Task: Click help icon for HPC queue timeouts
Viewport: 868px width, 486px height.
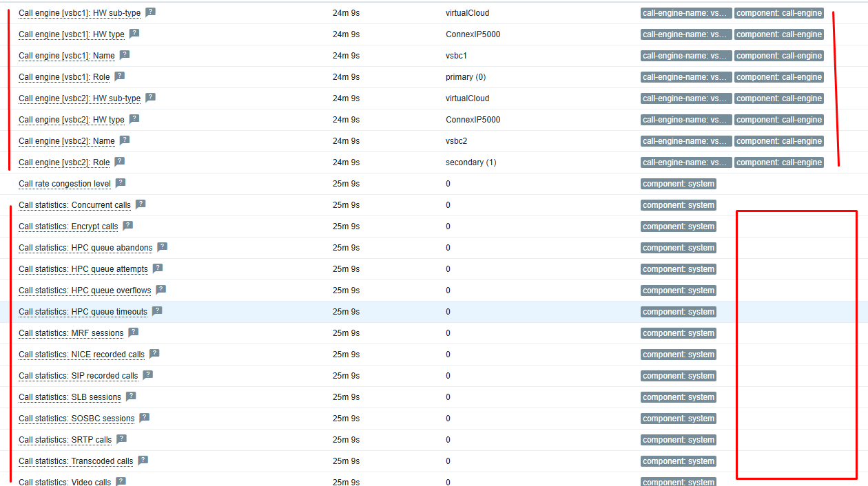Action: click(157, 311)
